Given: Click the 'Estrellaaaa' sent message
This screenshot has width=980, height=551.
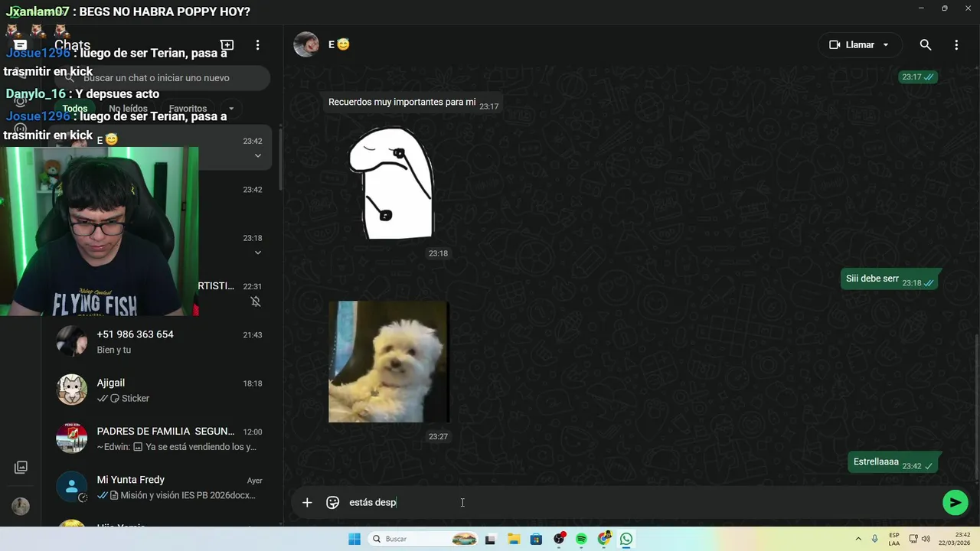Looking at the screenshot, I should (x=893, y=462).
